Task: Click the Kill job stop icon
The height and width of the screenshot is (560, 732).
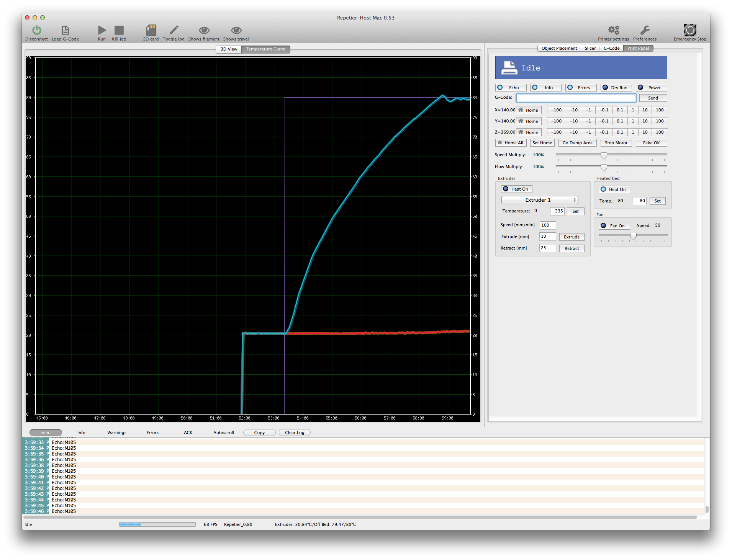Action: coord(119,30)
